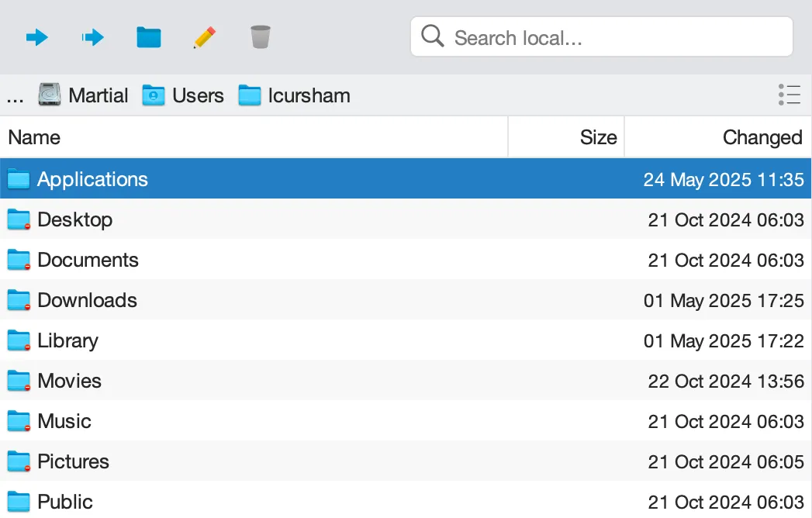Open the list view options icon
Viewport: 812px width, 518px height.
789,95
